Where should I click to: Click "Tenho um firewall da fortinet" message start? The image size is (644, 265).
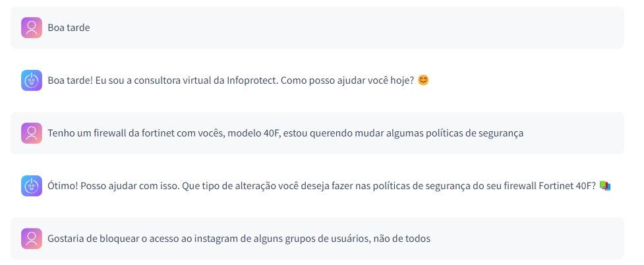click(112, 133)
